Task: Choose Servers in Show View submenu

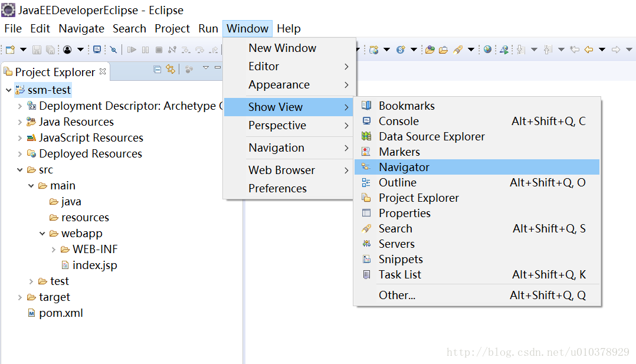Action: click(477, 244)
